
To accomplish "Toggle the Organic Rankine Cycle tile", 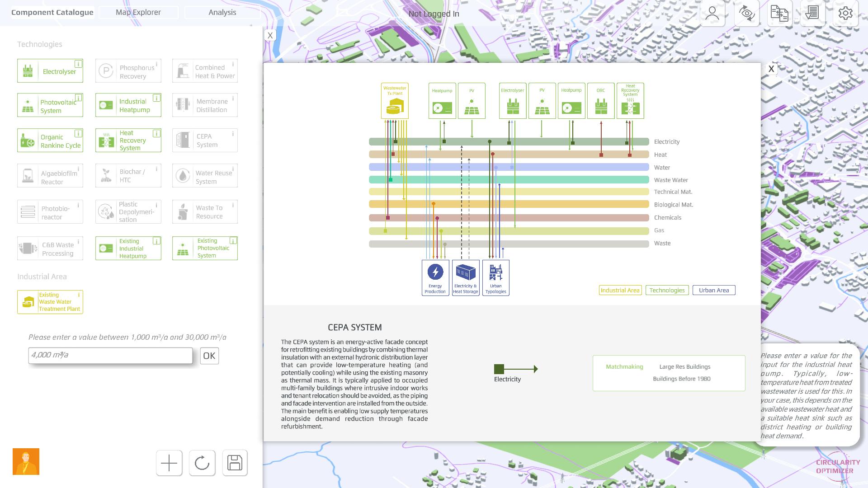I will click(50, 141).
